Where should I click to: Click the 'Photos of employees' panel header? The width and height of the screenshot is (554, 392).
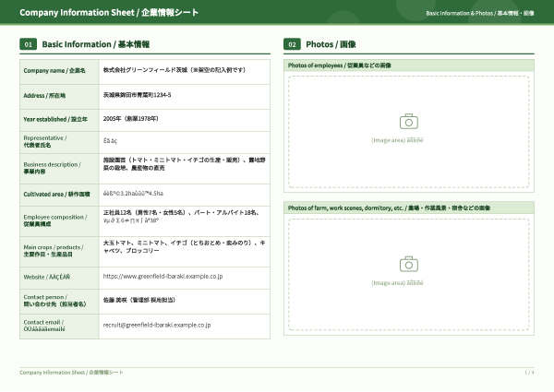tap(409, 65)
